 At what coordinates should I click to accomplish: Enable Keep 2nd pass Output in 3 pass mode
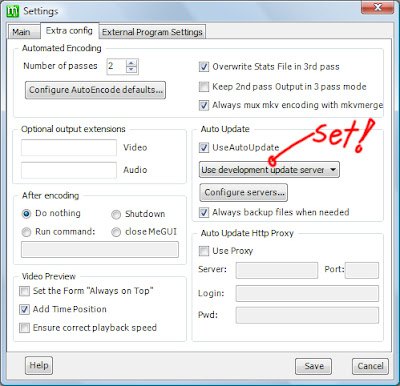point(204,87)
